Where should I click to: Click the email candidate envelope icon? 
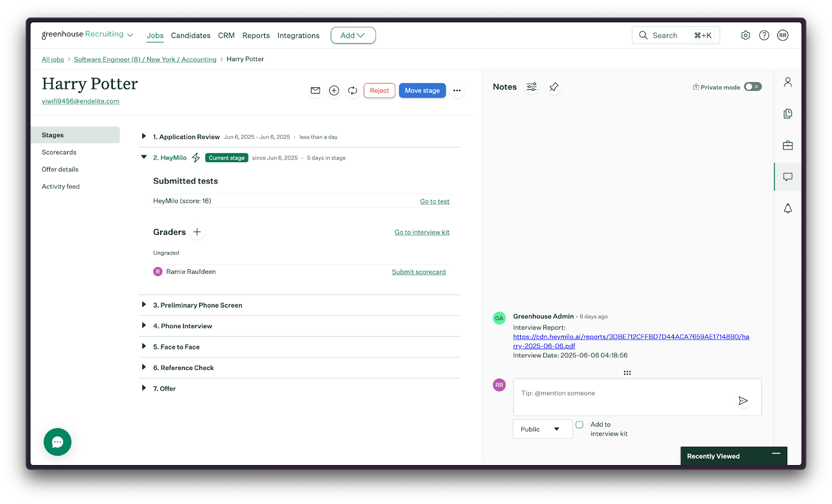[315, 90]
